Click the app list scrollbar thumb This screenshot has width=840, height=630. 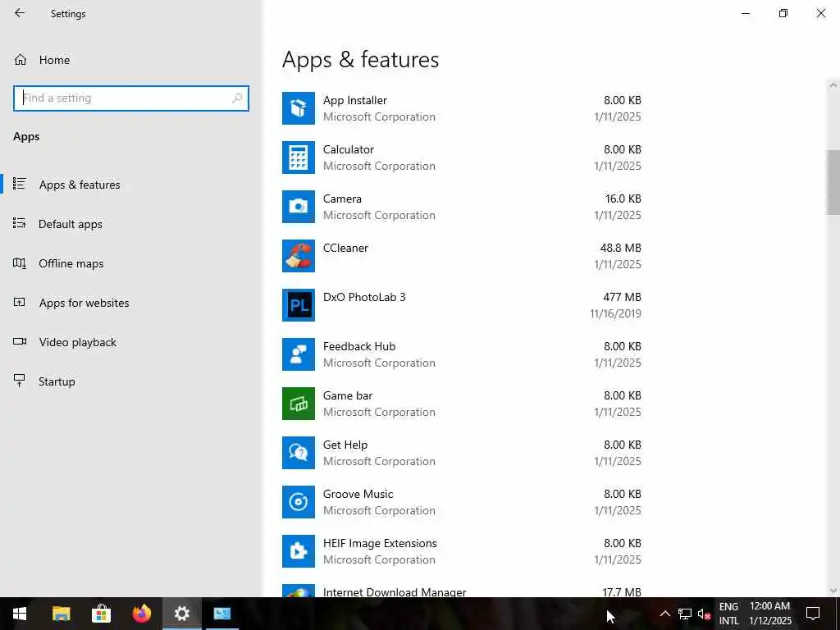click(833, 182)
